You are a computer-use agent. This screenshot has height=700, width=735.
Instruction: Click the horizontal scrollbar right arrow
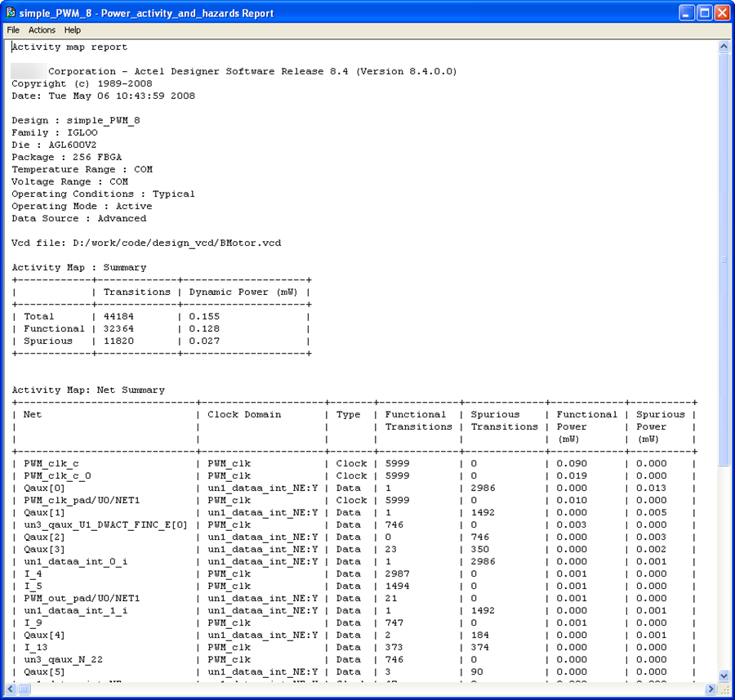711,689
